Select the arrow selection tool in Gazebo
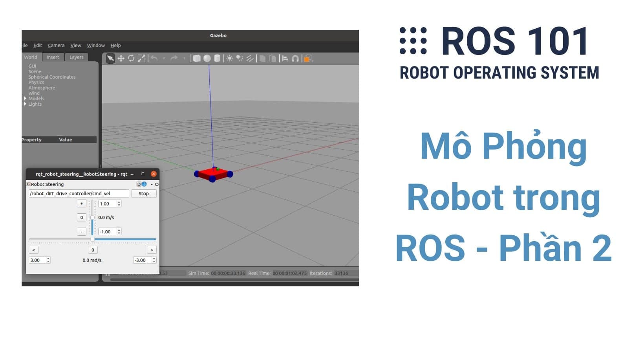The width and height of the screenshot is (644, 363). 110,58
